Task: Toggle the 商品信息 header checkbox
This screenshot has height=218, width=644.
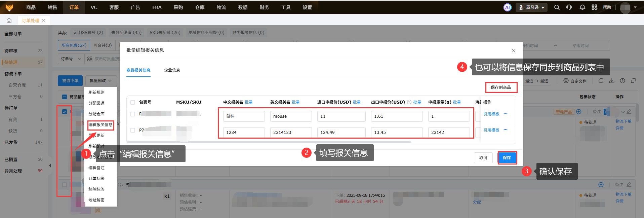Action: (x=65, y=97)
